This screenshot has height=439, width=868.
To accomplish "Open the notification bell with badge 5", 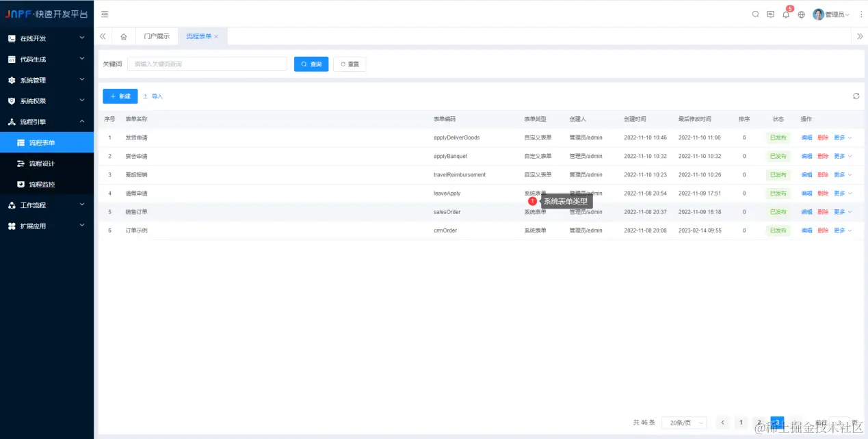I will click(786, 14).
